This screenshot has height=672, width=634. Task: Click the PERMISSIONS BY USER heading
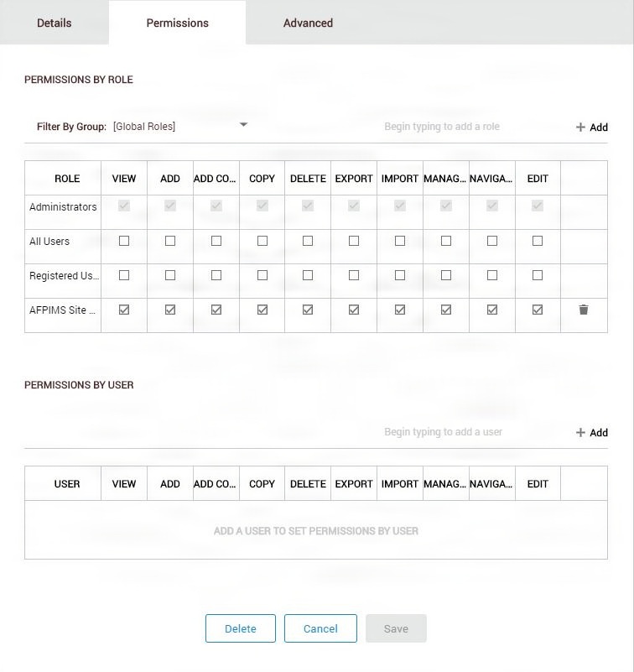coord(79,385)
